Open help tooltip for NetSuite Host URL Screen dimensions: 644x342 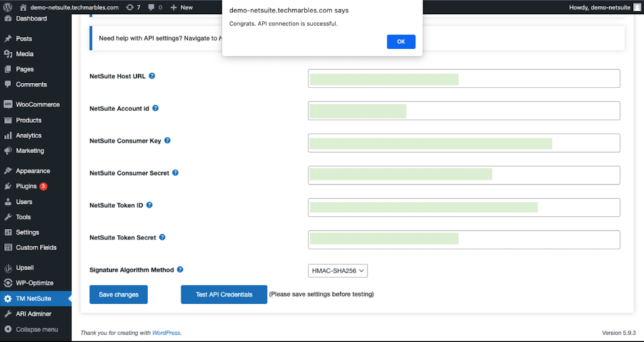tap(152, 76)
